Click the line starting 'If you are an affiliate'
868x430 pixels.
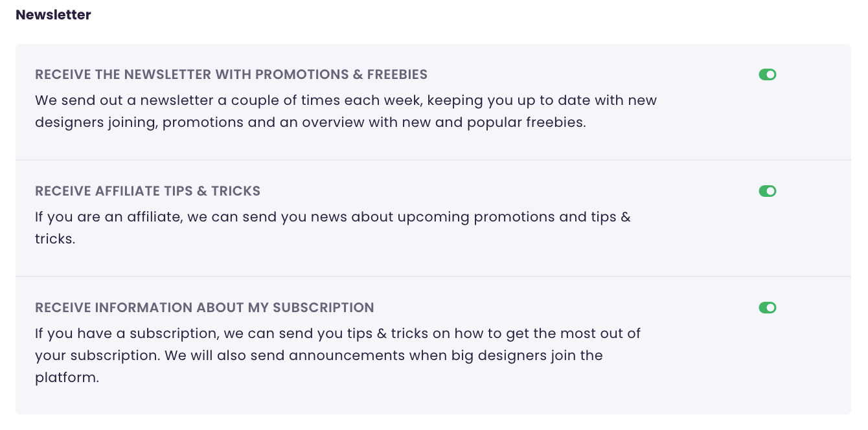(x=333, y=217)
